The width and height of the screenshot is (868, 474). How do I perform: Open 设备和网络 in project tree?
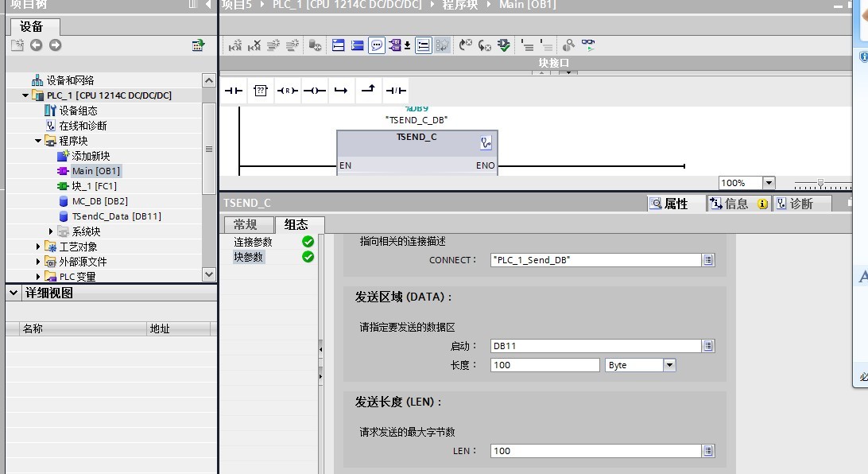pos(70,80)
